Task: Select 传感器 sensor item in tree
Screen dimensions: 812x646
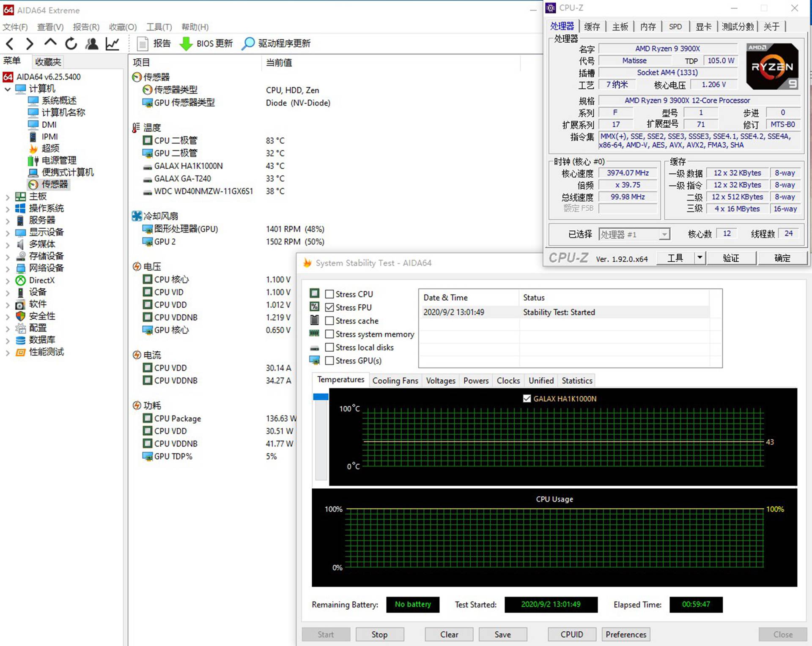Action: pos(49,184)
